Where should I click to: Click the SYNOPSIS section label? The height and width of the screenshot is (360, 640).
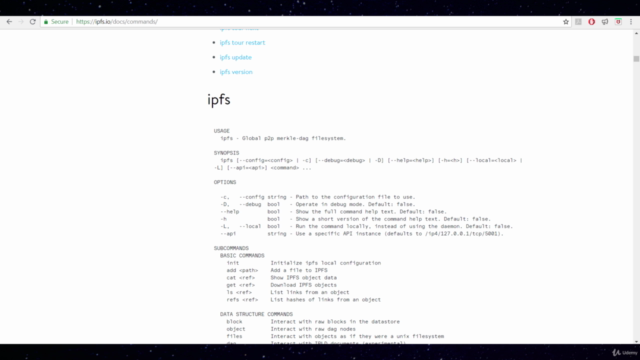coord(227,153)
